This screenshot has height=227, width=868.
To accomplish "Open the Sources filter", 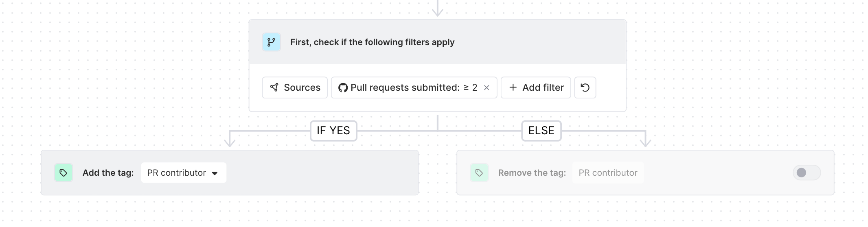I will [x=295, y=87].
